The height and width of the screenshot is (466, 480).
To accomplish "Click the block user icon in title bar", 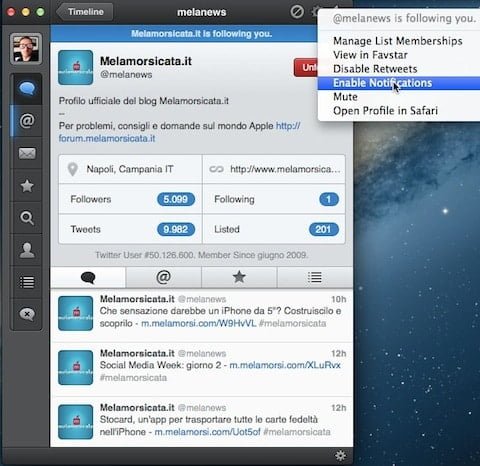I will coord(297,12).
